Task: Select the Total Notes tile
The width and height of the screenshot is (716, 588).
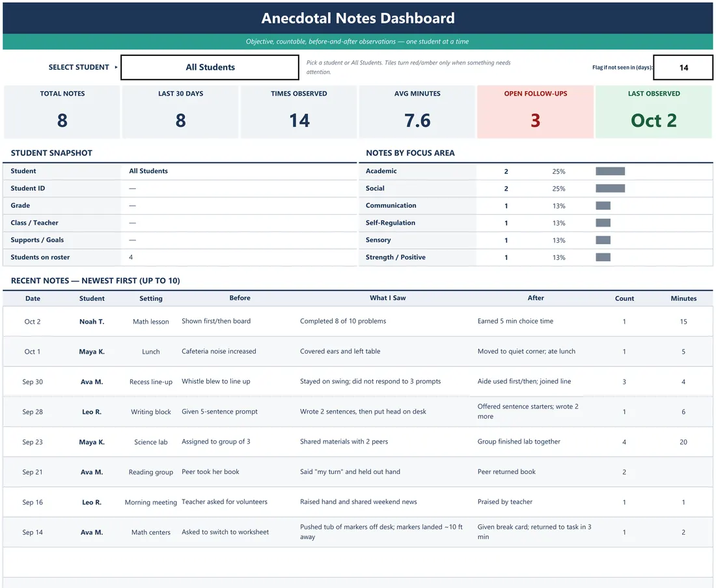Action: (62, 111)
